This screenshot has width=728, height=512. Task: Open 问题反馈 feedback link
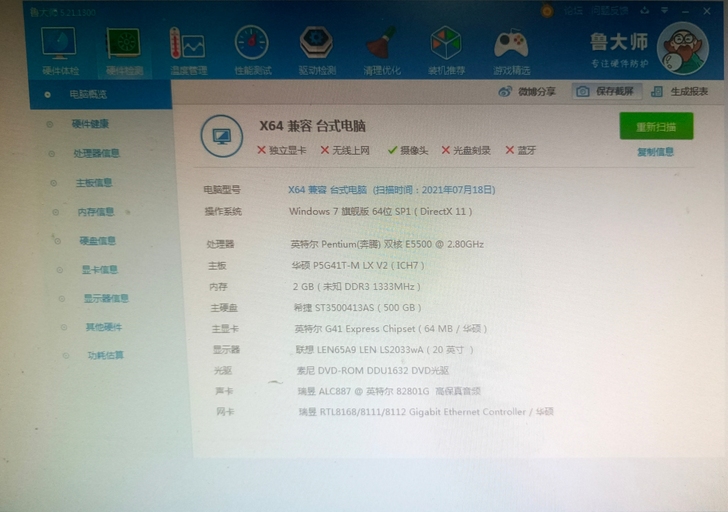pyautogui.click(x=610, y=11)
